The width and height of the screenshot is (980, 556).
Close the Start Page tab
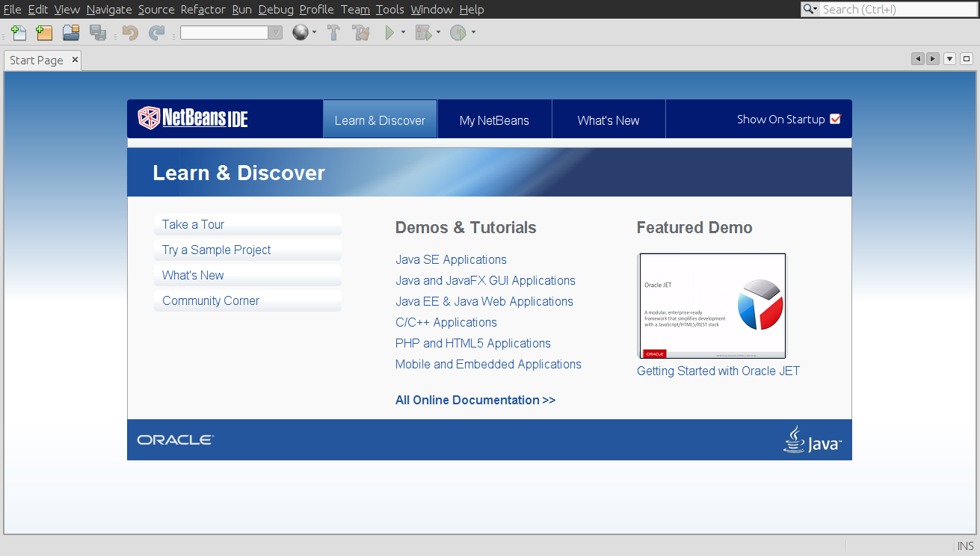(75, 60)
